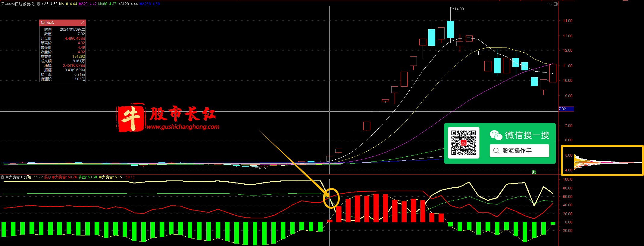Click the 流通股 3.03亿 row

[x=63, y=79]
